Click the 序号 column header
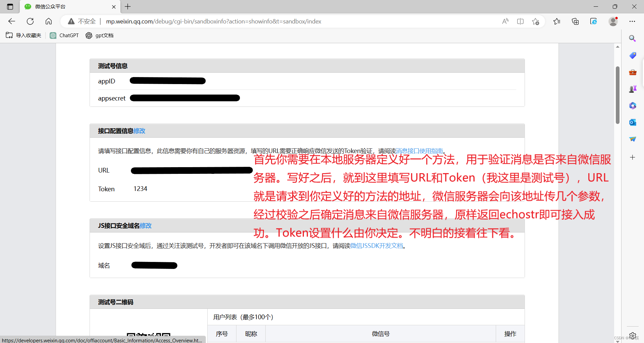The width and height of the screenshot is (644, 343). [222, 334]
